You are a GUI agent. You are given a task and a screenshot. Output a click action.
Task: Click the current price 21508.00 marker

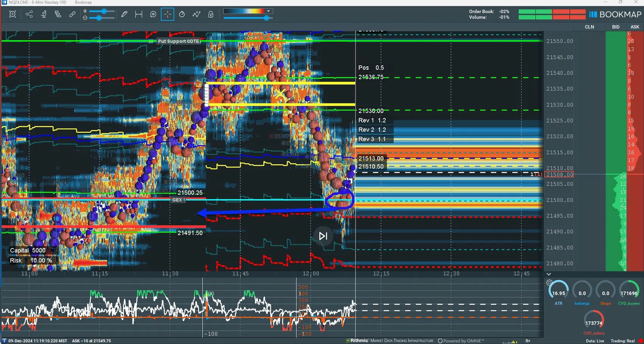pos(560,174)
